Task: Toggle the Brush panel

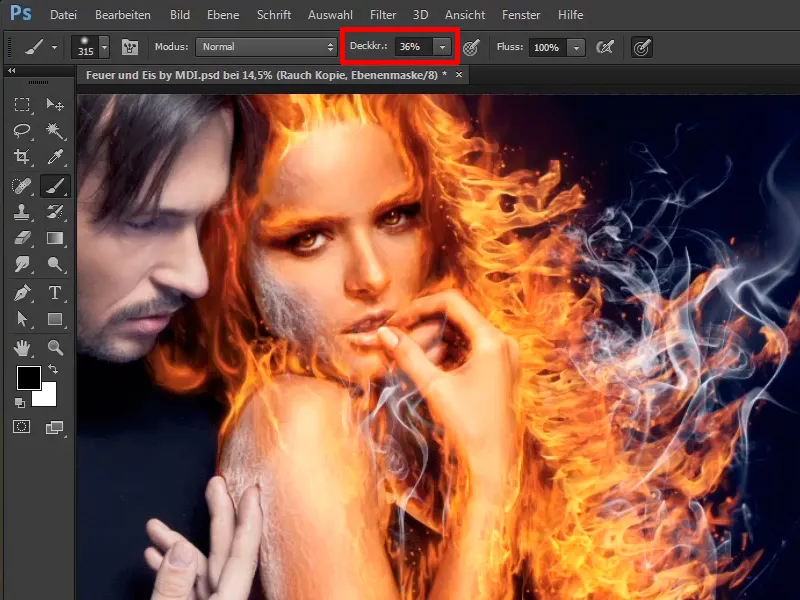Action: [130, 47]
